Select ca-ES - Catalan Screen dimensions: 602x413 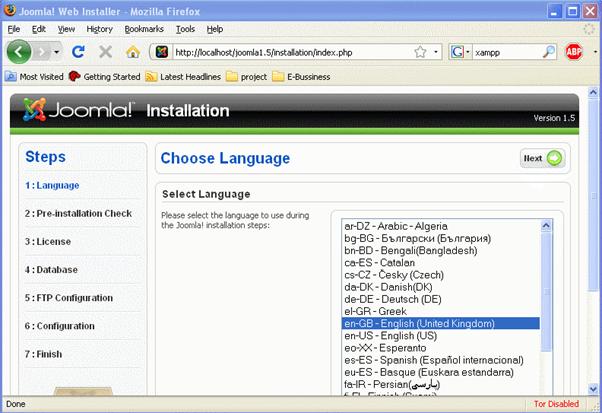click(441, 263)
